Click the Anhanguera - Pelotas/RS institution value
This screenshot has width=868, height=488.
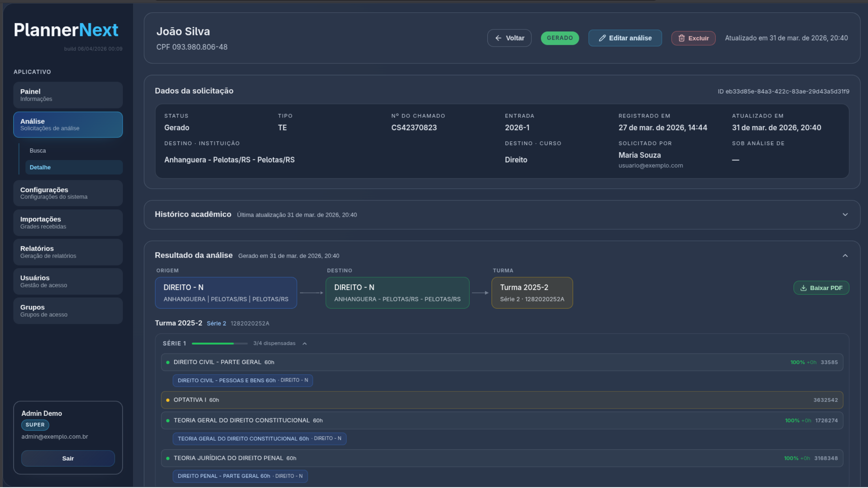[x=230, y=160]
